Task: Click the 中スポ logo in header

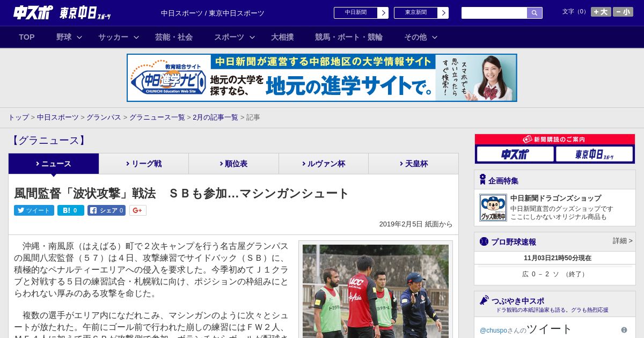Action: click(x=33, y=12)
